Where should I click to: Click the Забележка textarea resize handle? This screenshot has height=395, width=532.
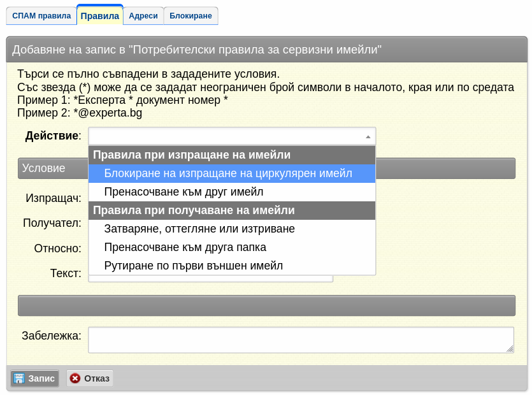coord(510,349)
